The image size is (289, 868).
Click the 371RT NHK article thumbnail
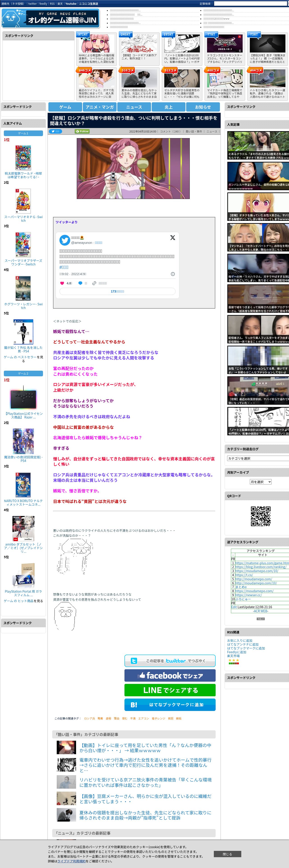pyautogui.click(x=97, y=43)
